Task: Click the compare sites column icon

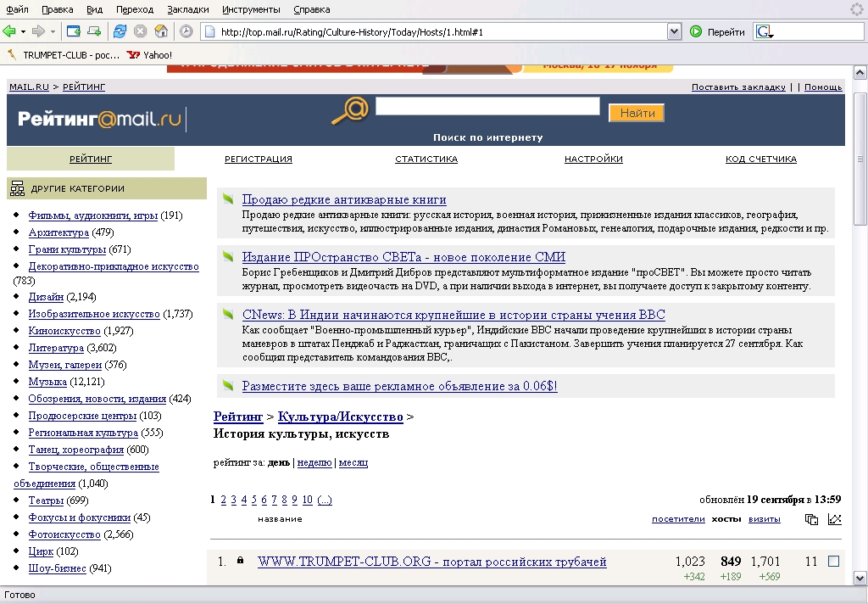Action: click(811, 519)
